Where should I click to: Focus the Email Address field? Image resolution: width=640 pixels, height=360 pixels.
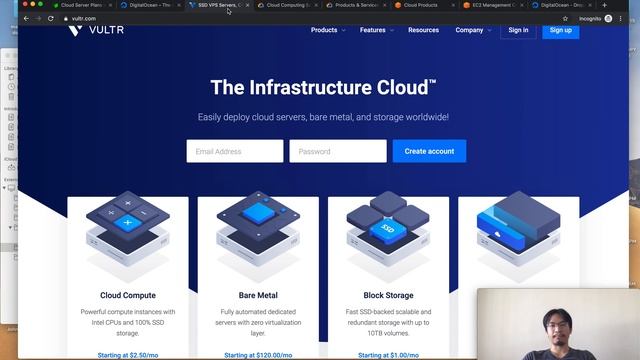235,151
